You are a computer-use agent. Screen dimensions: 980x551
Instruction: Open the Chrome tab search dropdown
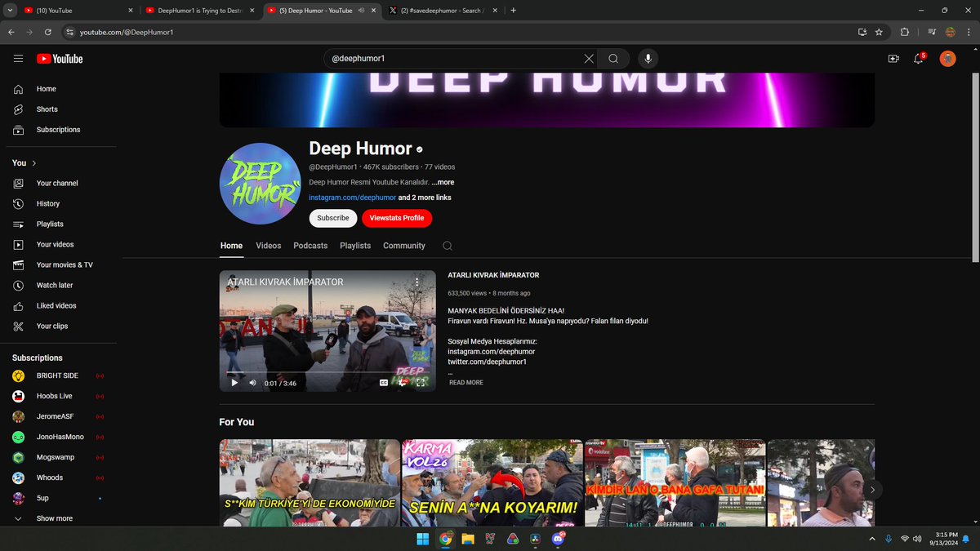click(8, 11)
